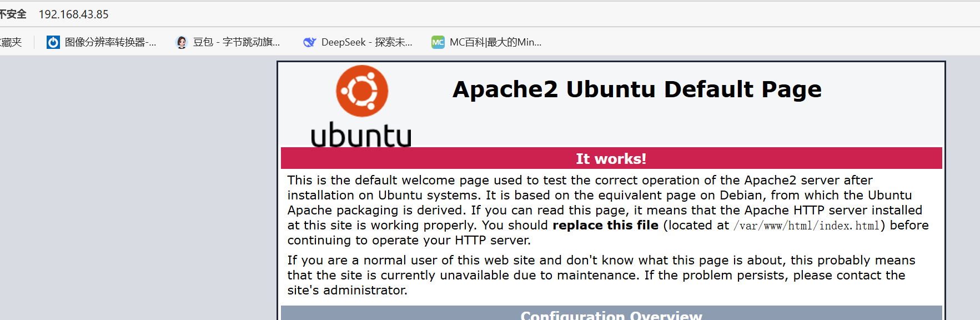Image resolution: width=980 pixels, height=320 pixels.
Task: Click the Apache2 Ubuntu Default Page heading
Action: (x=637, y=89)
